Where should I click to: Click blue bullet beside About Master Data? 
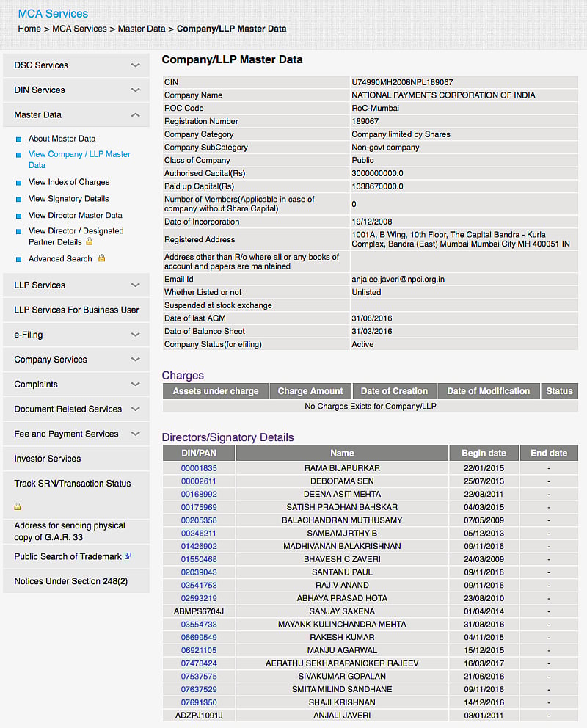pyautogui.click(x=19, y=139)
